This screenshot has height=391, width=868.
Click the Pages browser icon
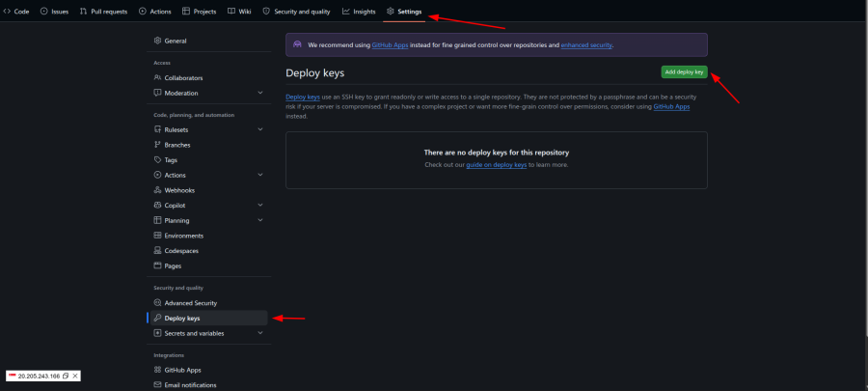[157, 265]
